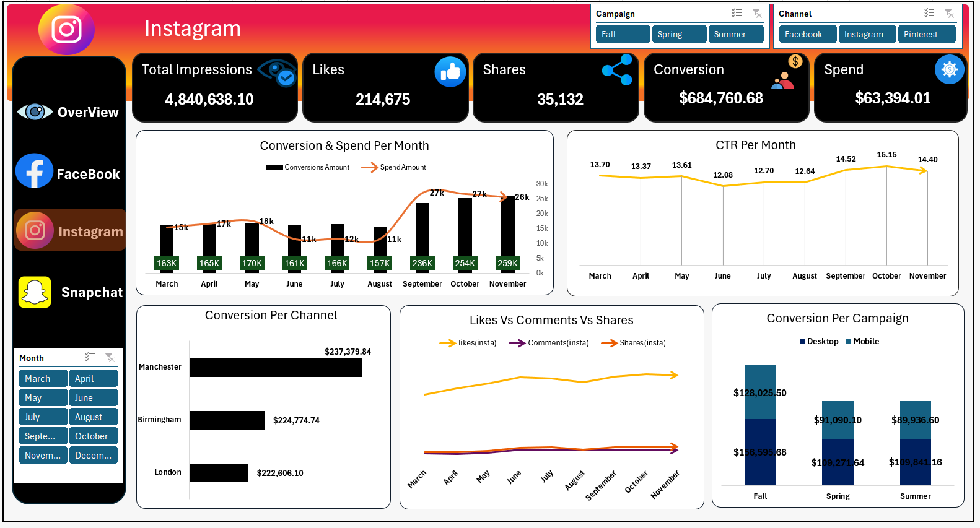Filter by the Spring campaign
The width and height of the screenshot is (980, 528).
[x=679, y=35]
